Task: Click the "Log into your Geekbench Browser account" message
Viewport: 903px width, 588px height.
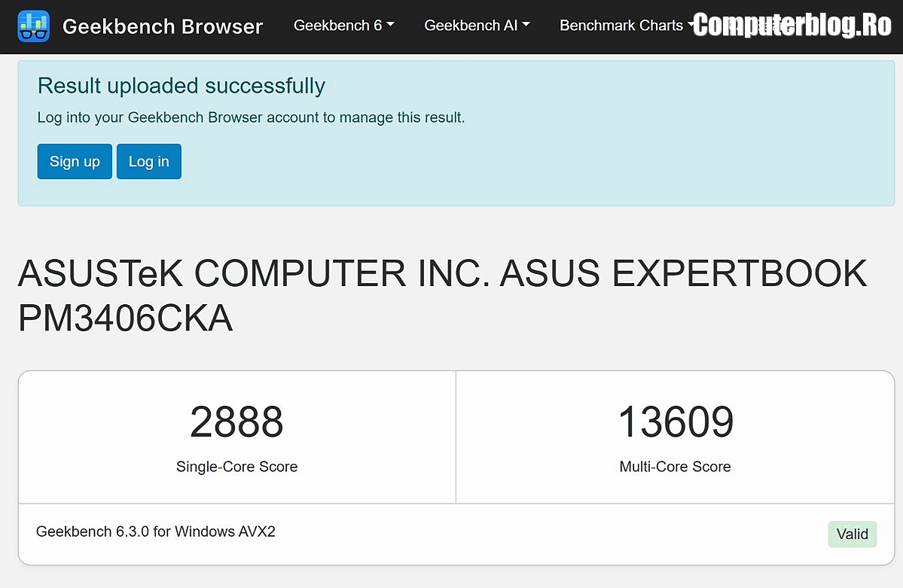Action: click(251, 117)
